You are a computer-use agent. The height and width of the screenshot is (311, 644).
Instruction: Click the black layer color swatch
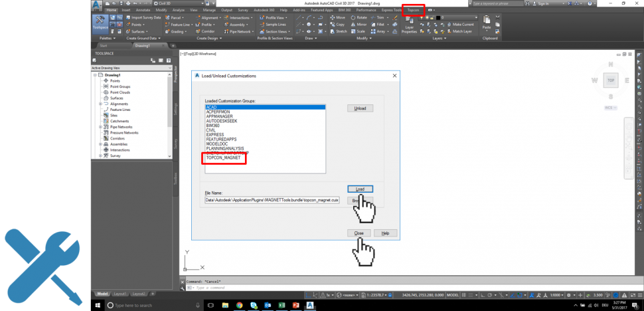(438, 18)
